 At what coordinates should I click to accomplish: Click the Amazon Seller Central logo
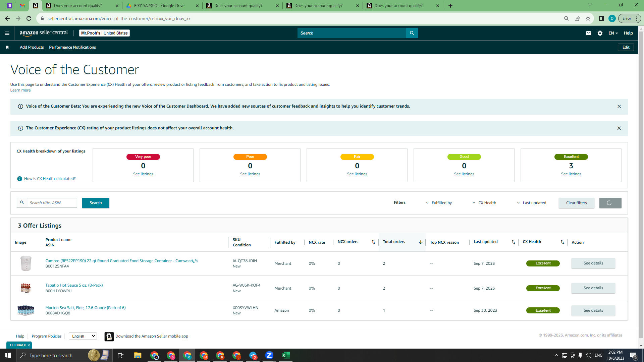tap(44, 33)
